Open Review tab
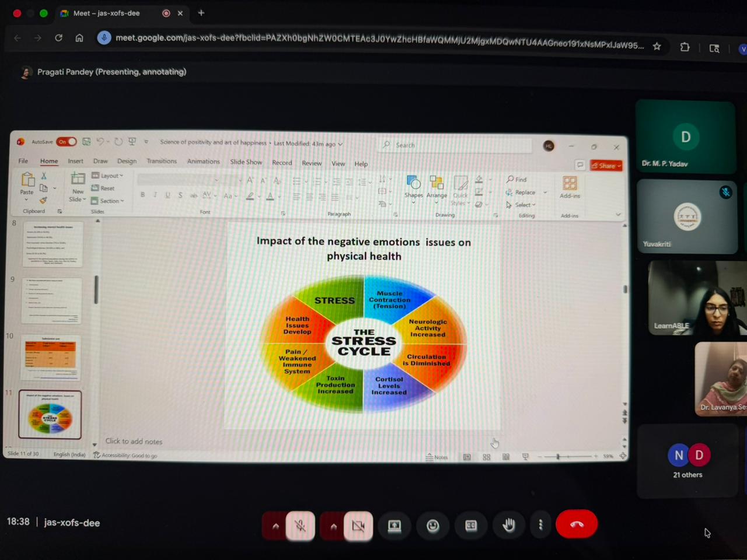 312,163
